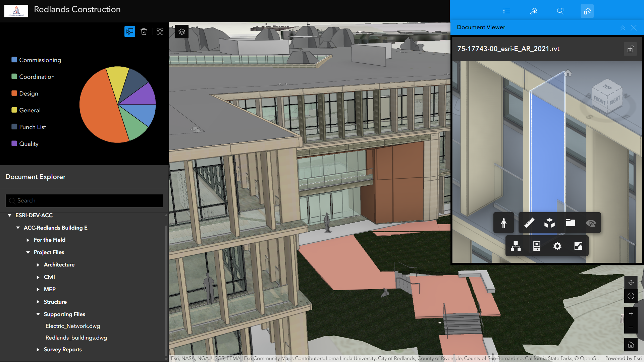Toggle the document viewer lock icon
The height and width of the screenshot is (362, 644).
(630, 49)
